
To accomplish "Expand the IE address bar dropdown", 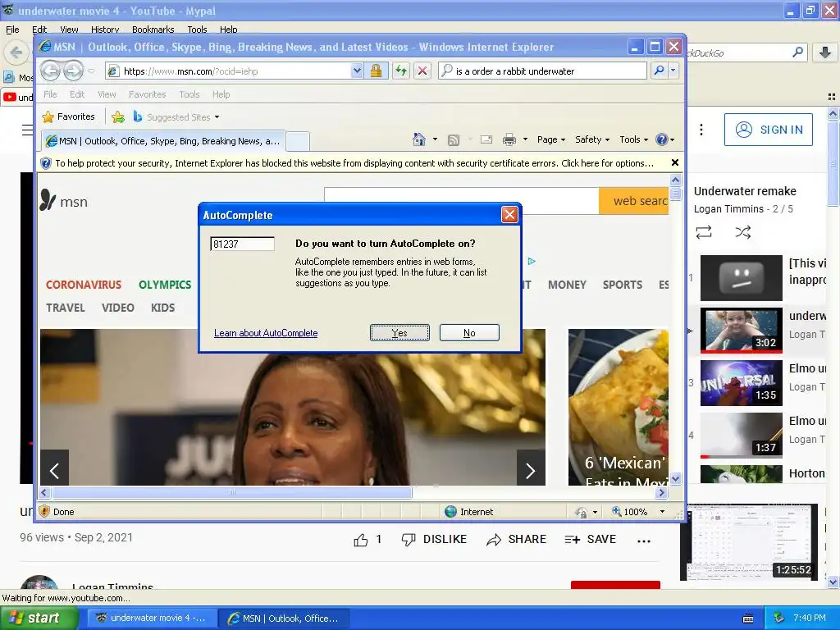I will (357, 71).
